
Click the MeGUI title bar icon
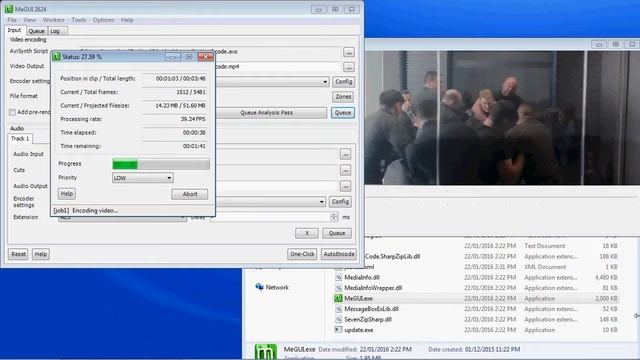[x=9, y=9]
